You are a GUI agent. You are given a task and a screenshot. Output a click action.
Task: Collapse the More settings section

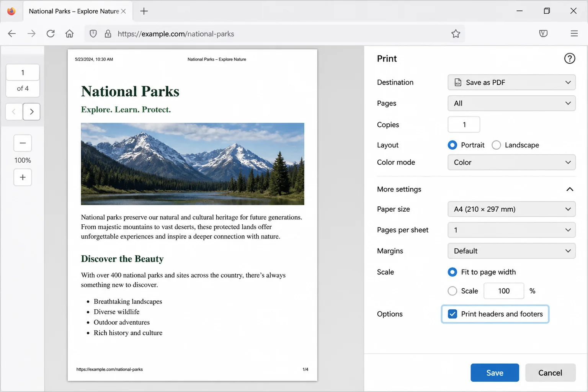click(x=570, y=189)
